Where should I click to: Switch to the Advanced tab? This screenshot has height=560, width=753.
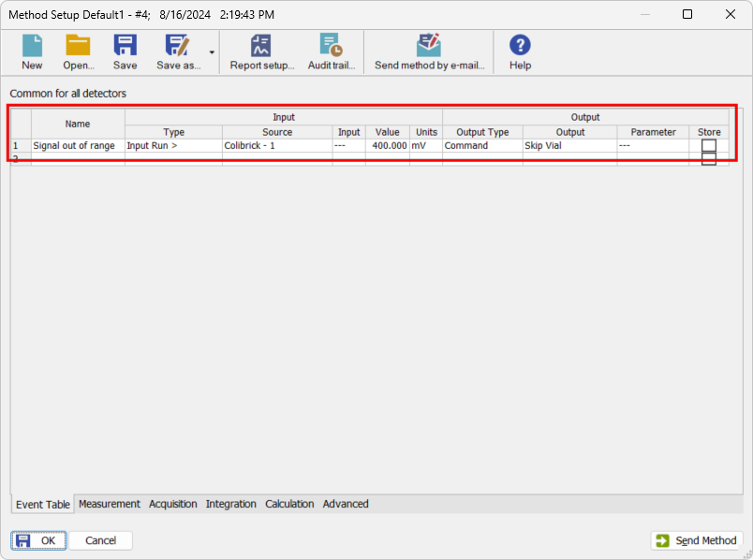[x=346, y=504]
